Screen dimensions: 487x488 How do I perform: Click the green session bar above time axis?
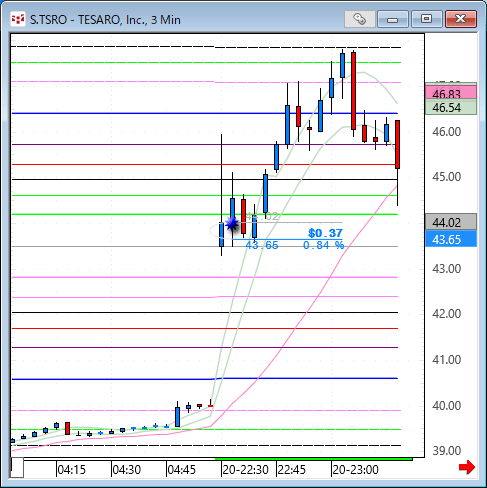coord(314,459)
